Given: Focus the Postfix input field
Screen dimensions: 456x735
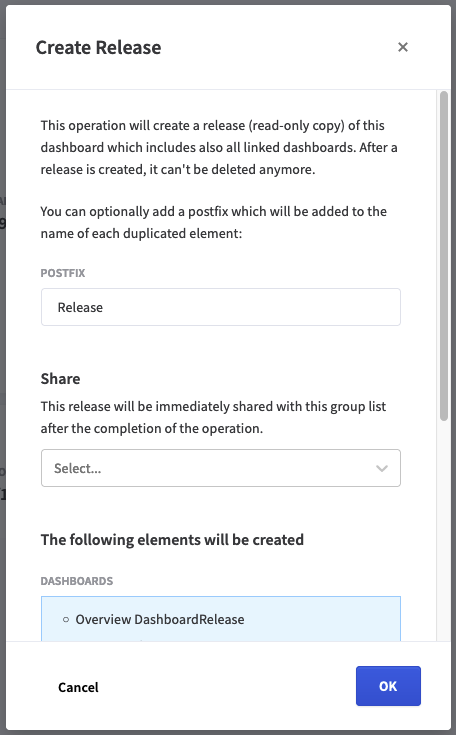Looking at the screenshot, I should pos(221,307).
